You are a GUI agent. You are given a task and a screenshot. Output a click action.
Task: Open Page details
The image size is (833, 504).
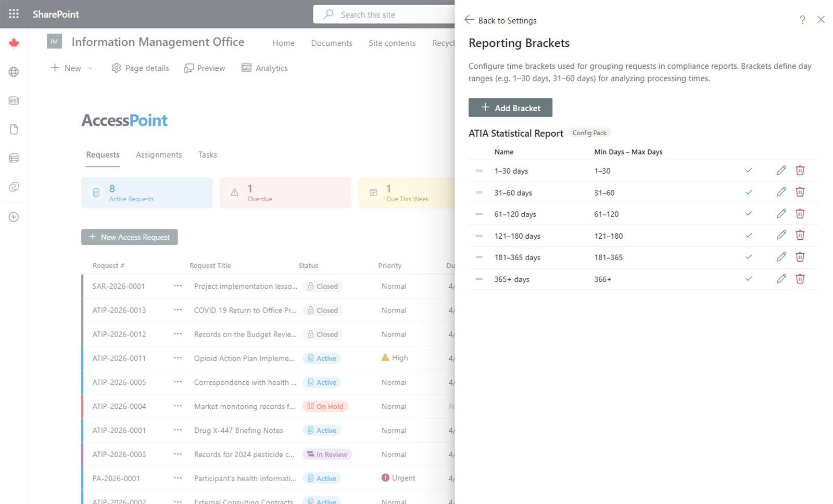tap(140, 68)
